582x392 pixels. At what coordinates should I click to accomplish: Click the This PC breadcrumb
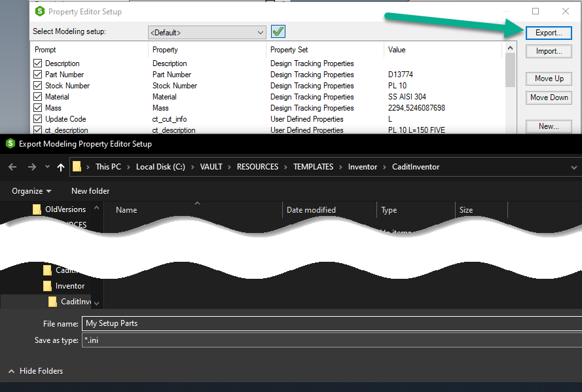click(108, 167)
